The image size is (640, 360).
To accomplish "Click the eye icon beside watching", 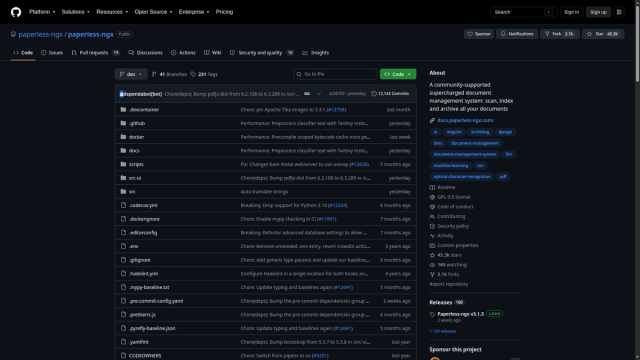I will click(x=432, y=264).
